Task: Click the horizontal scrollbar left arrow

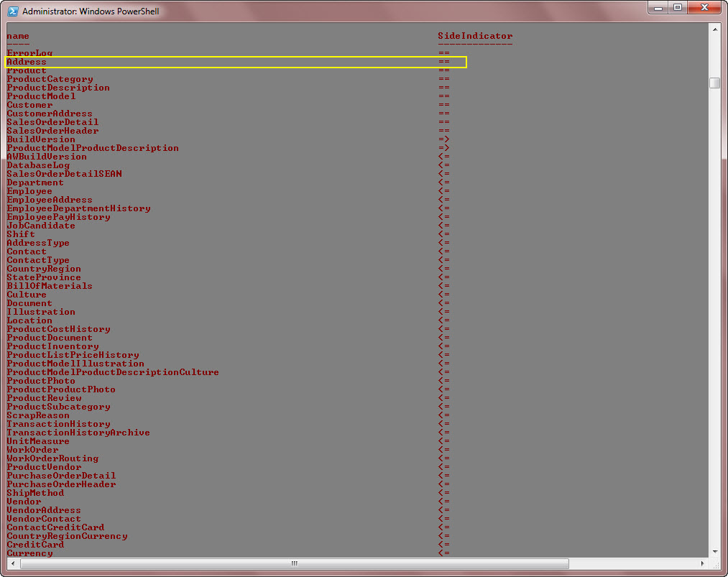Action: 11,563
